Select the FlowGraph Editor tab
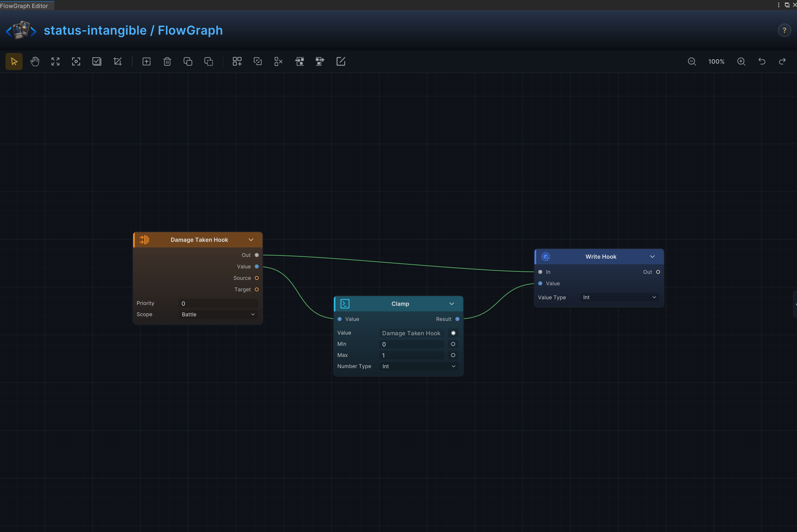Image resolution: width=797 pixels, height=532 pixels. (24, 6)
